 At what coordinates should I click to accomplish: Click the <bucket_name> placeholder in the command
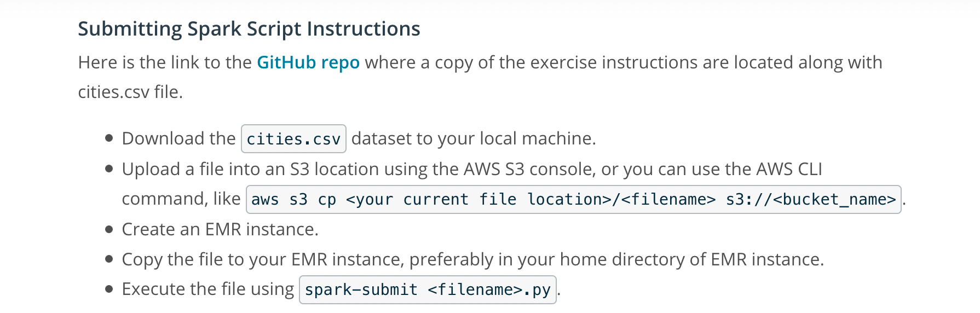pyautogui.click(x=839, y=200)
